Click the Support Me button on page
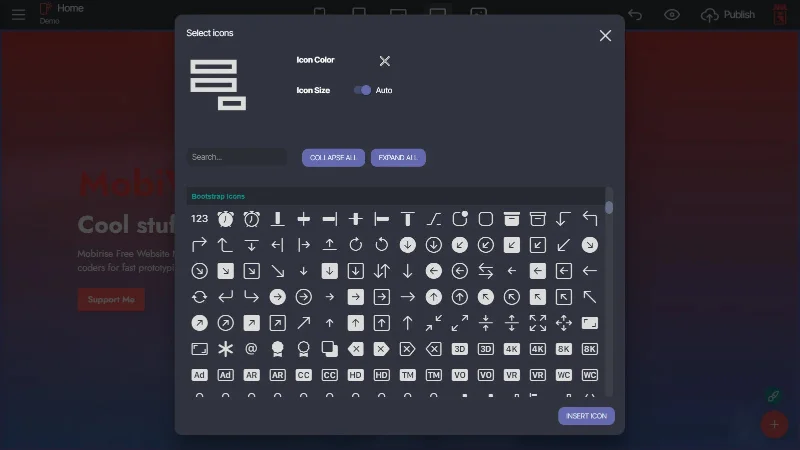The width and height of the screenshot is (800, 450). (111, 299)
